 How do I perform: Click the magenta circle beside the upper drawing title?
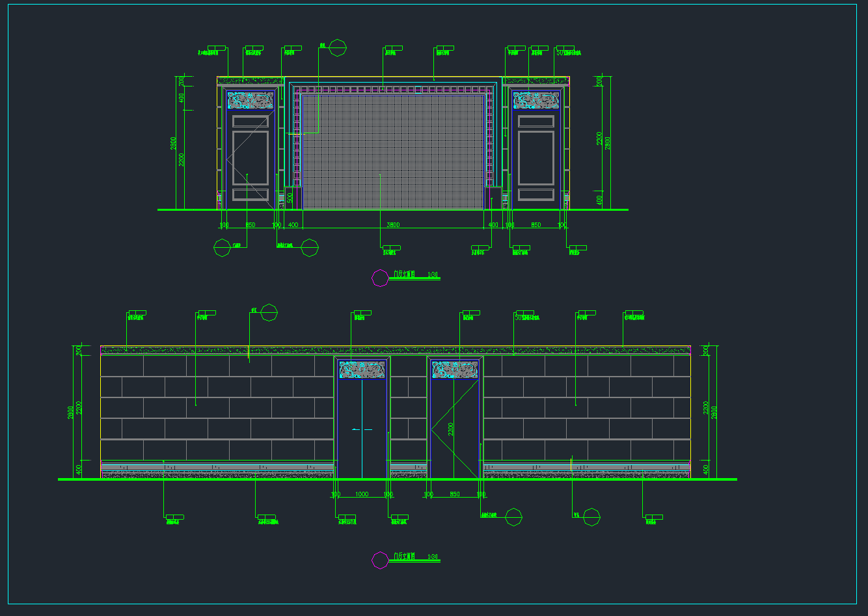(x=380, y=278)
